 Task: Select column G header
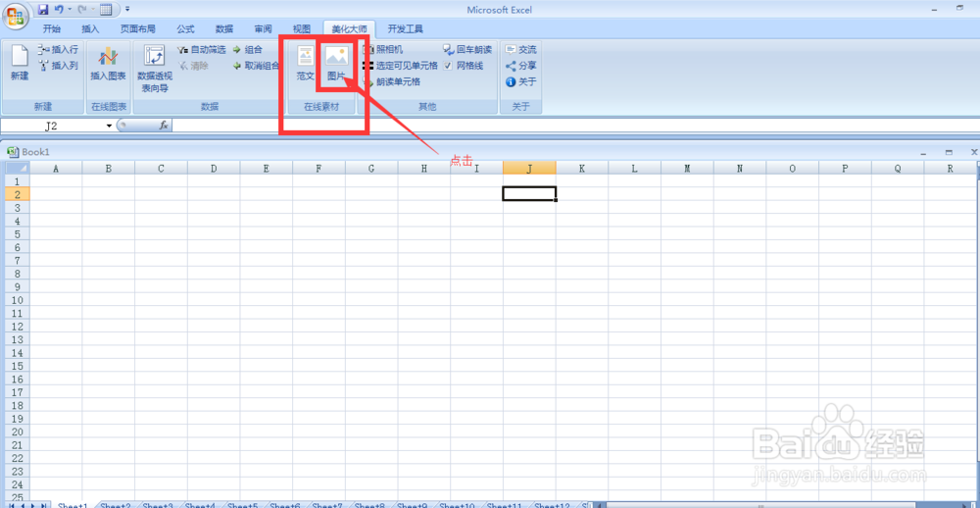(x=371, y=169)
